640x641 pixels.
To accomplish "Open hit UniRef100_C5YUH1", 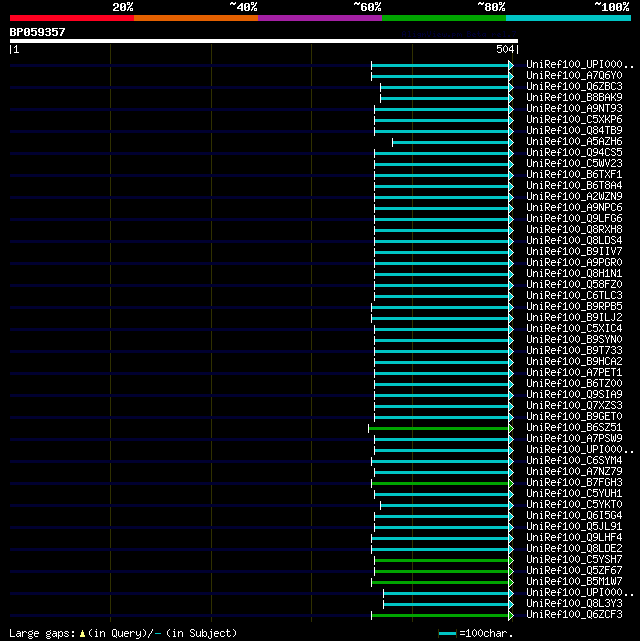I will (574, 494).
